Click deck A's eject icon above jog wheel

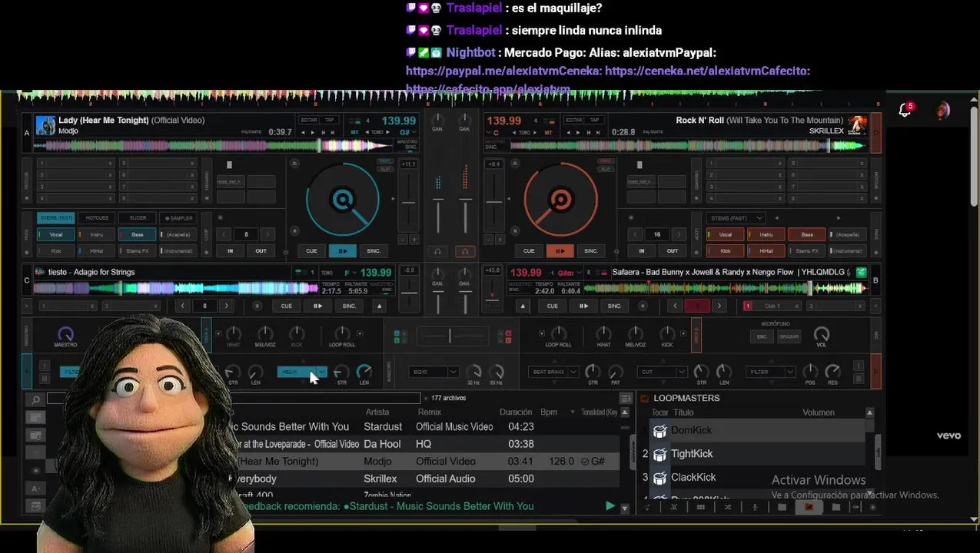click(294, 164)
